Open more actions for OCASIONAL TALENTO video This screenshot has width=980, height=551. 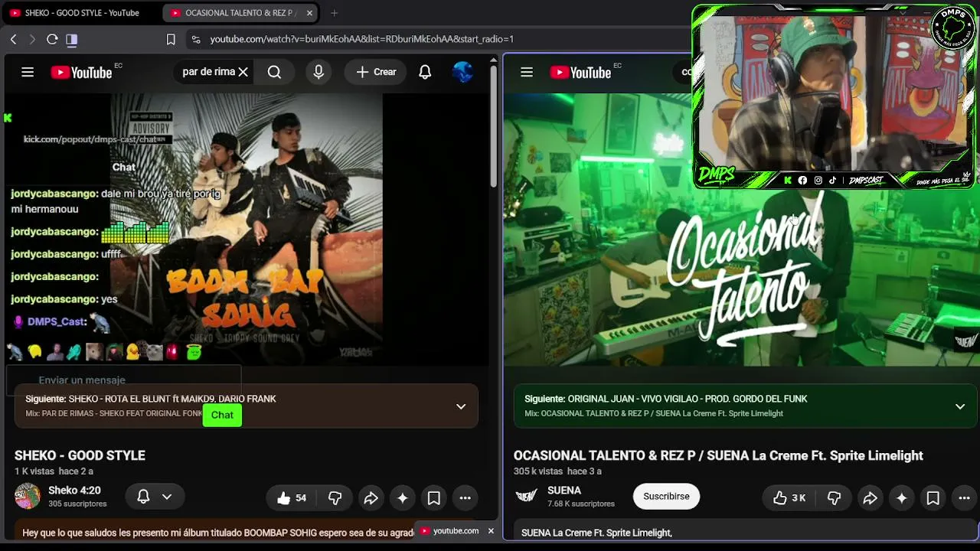[x=964, y=498]
